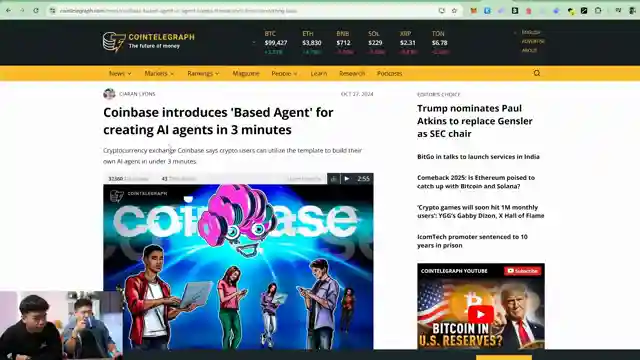This screenshot has width=640, height=360.
Task: Open Trump nominates Paul Atkins headline
Action: pos(475,121)
